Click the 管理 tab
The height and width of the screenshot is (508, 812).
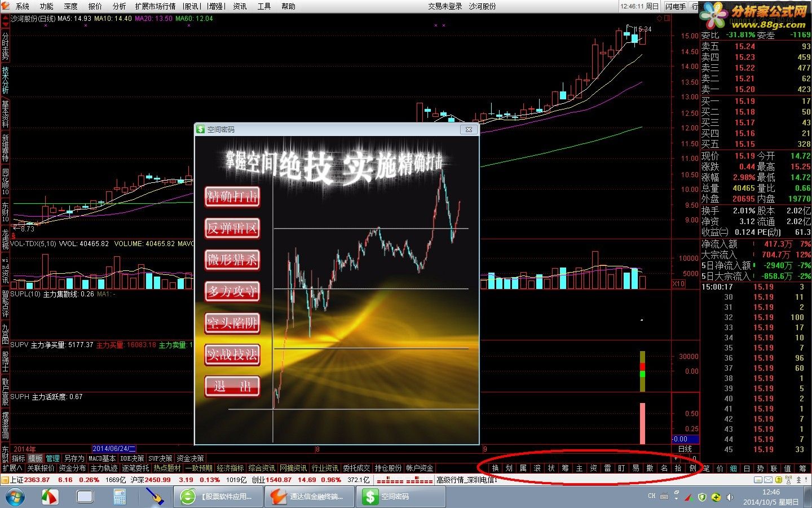click(53, 458)
